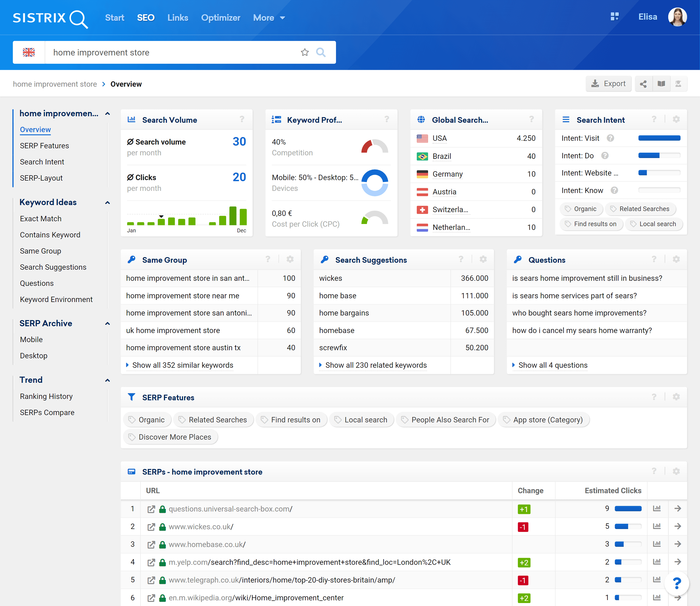Click help icon on SERPs table header
The width and height of the screenshot is (700, 606).
654,471
